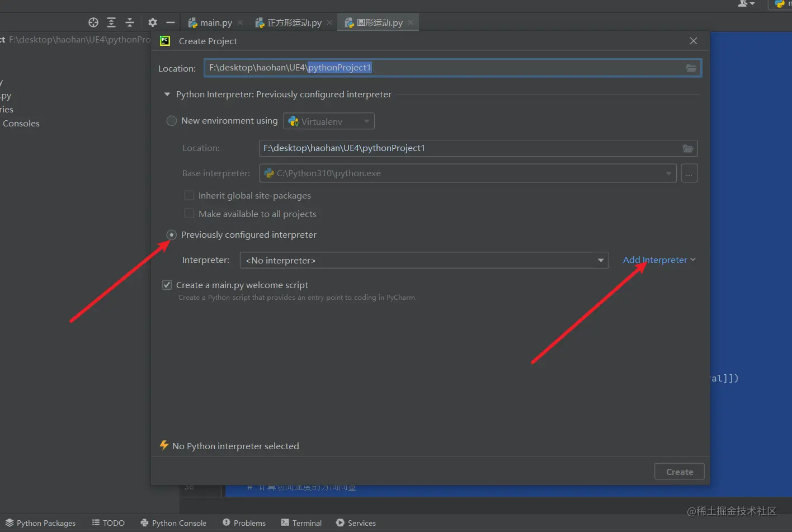This screenshot has width=792, height=532.
Task: Click the No Python interpreter selected warning
Action: click(x=229, y=446)
